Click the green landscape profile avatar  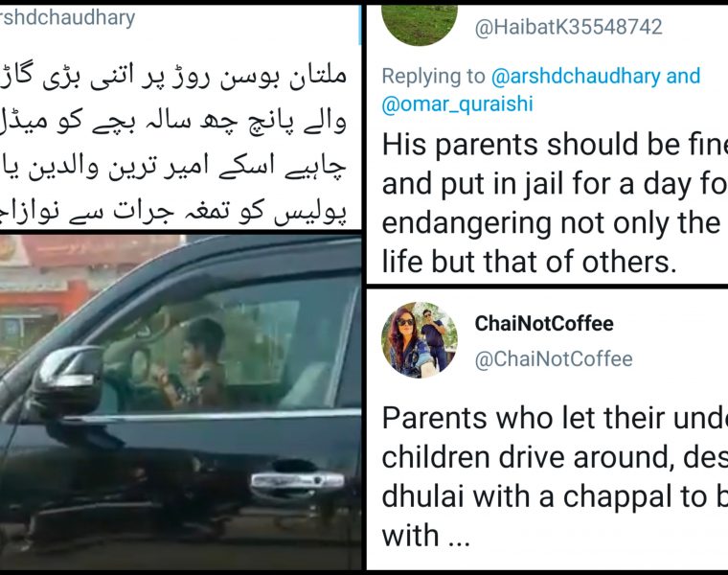point(420,23)
